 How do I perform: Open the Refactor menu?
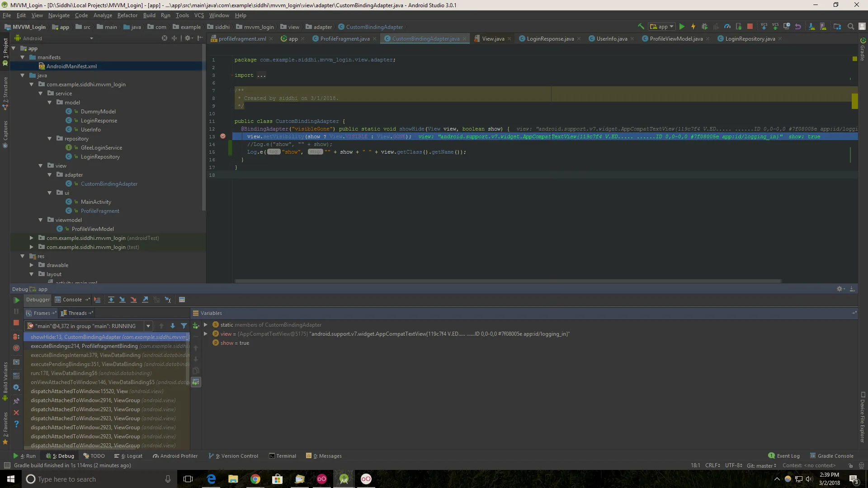click(x=127, y=15)
